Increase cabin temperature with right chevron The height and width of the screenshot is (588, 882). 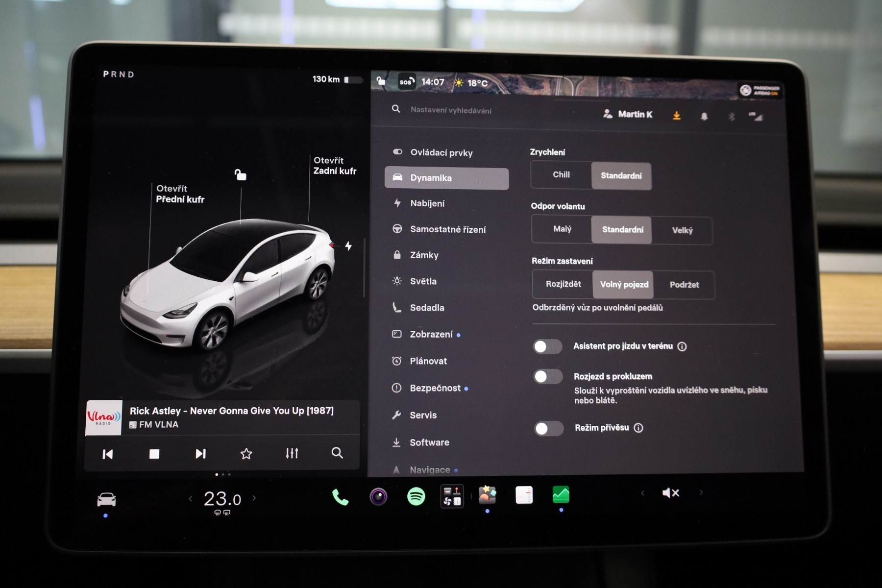254,498
